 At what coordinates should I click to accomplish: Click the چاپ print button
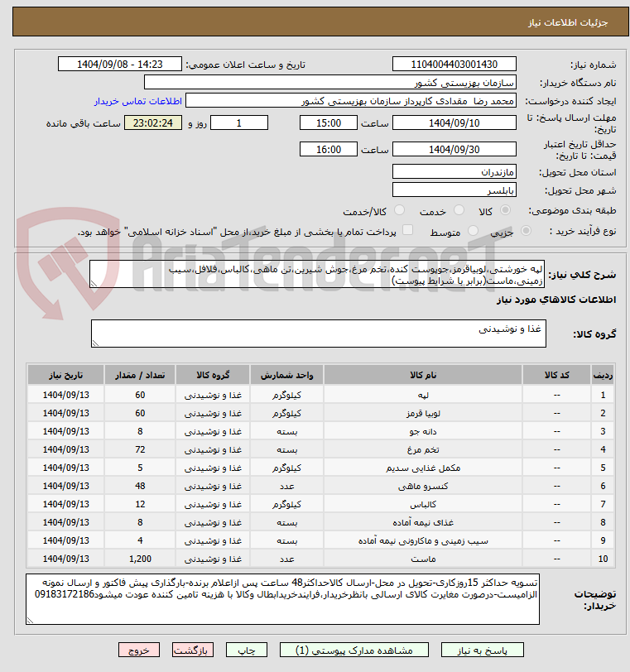point(247,650)
